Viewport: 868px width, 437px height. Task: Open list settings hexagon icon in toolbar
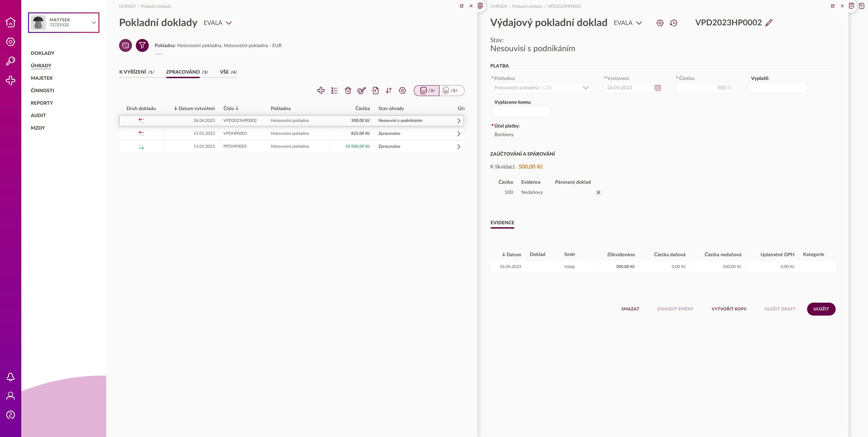[x=402, y=90]
